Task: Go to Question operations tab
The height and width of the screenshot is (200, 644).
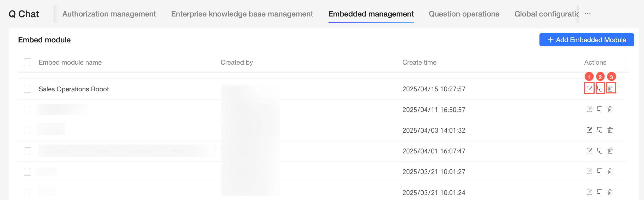Action: pos(464,14)
